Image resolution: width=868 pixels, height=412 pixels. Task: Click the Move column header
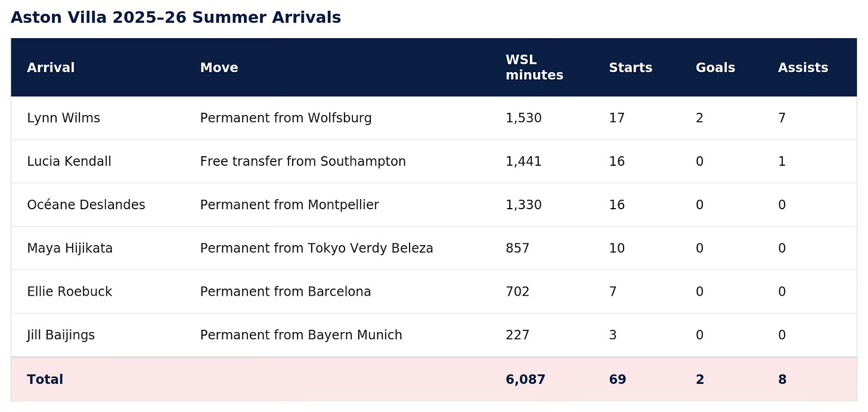coord(219,67)
